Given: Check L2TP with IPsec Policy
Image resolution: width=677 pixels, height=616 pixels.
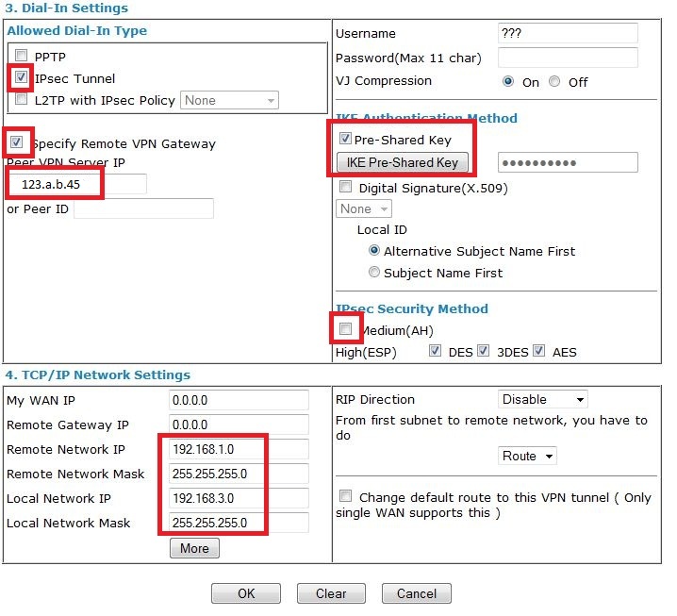Looking at the screenshot, I should pyautogui.click(x=22, y=100).
